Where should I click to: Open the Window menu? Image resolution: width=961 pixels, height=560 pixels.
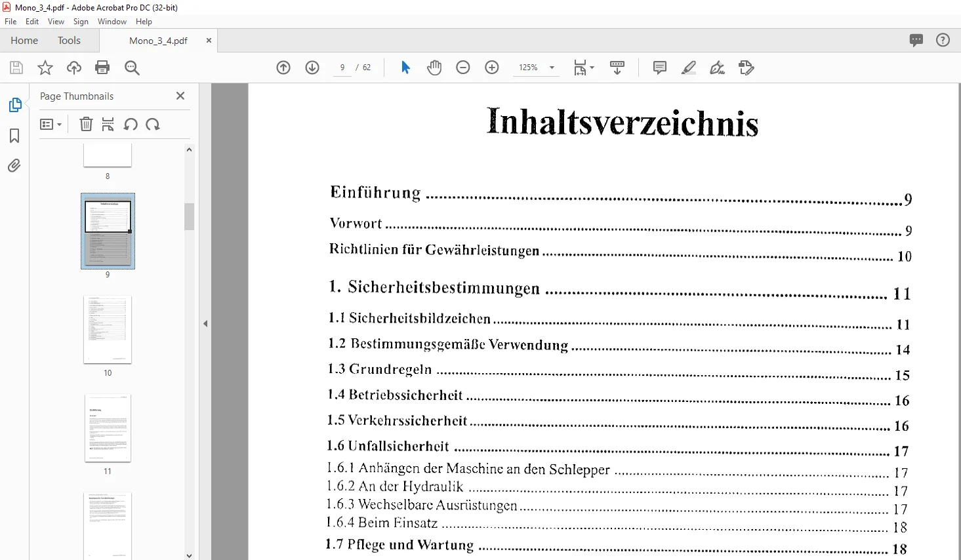112,22
